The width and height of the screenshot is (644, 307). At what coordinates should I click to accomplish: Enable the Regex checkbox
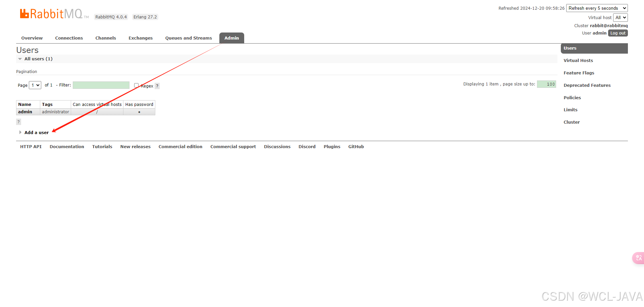(x=136, y=85)
